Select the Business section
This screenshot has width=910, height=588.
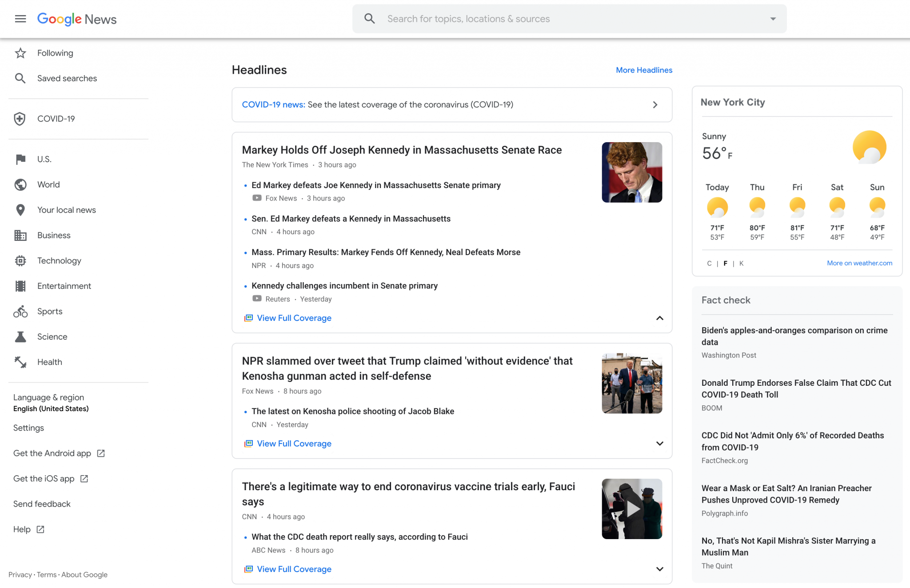tap(54, 235)
